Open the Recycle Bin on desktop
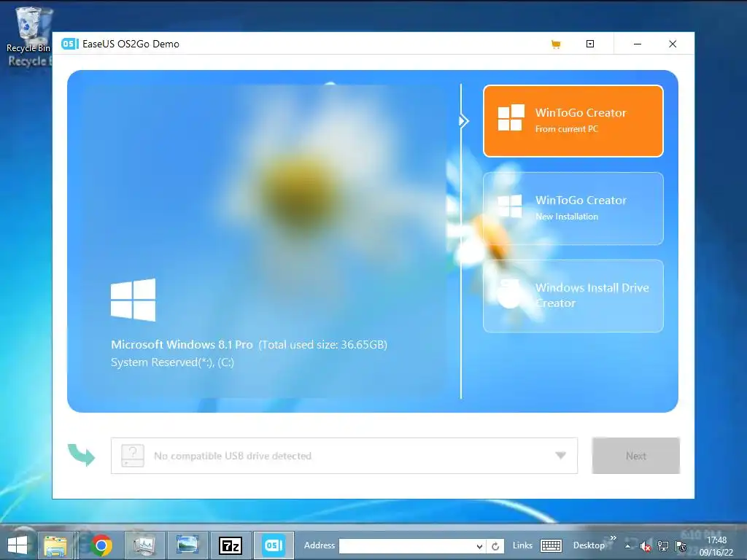The image size is (747, 560). pos(28,29)
